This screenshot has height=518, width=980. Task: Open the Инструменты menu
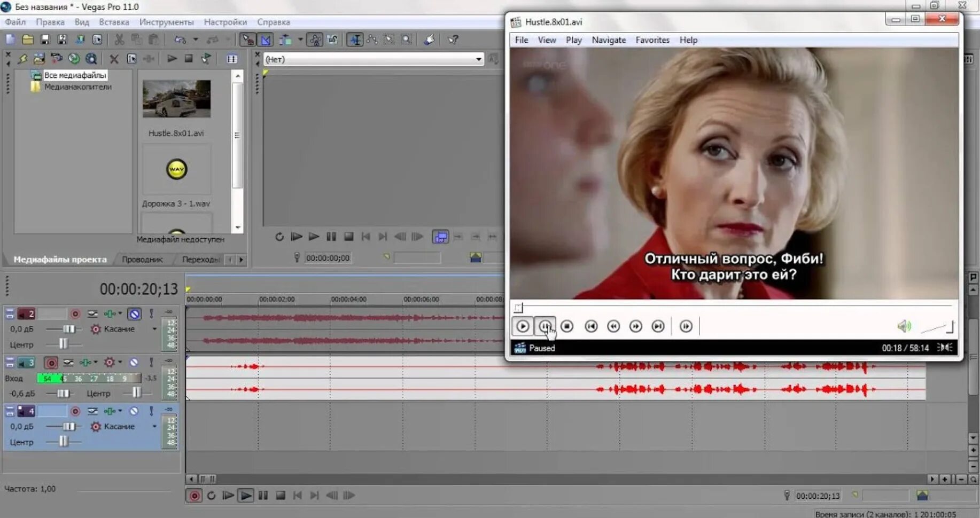pos(166,22)
